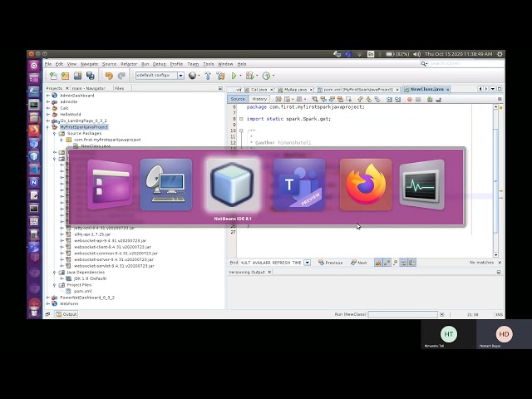The width and height of the screenshot is (532, 399).
Task: Select NetBeans IDE in the app switcher
Action: [x=233, y=185]
